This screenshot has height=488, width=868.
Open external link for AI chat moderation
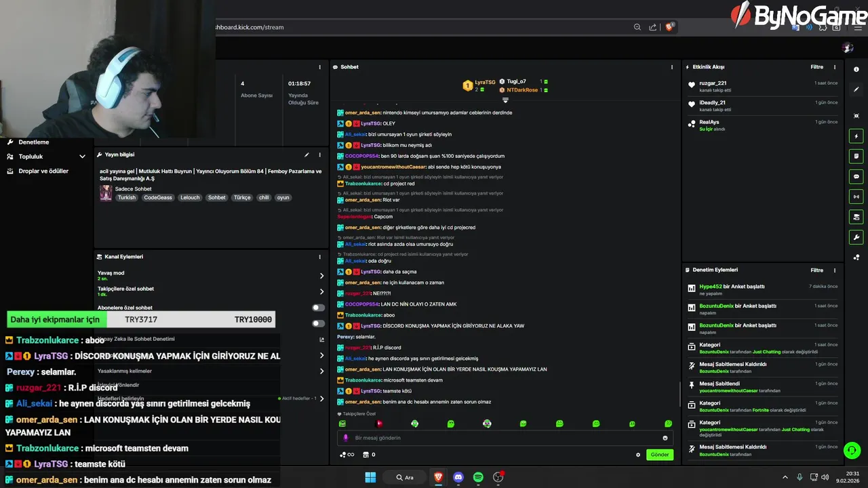point(321,340)
